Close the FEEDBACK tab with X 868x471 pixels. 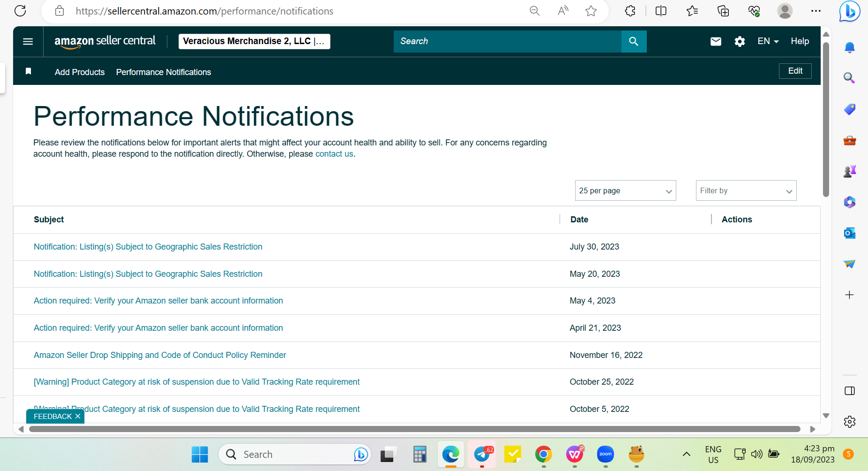click(78, 416)
